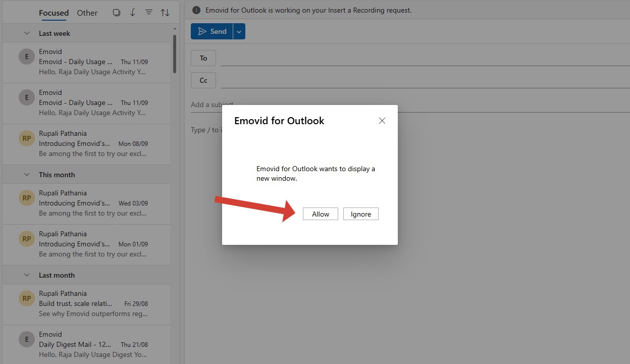The width and height of the screenshot is (630, 364).
Task: Switch to the Other tab
Action: pyautogui.click(x=86, y=13)
